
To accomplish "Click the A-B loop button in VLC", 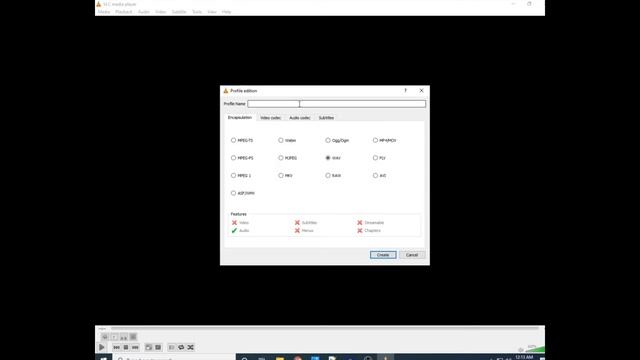I will (124, 337).
